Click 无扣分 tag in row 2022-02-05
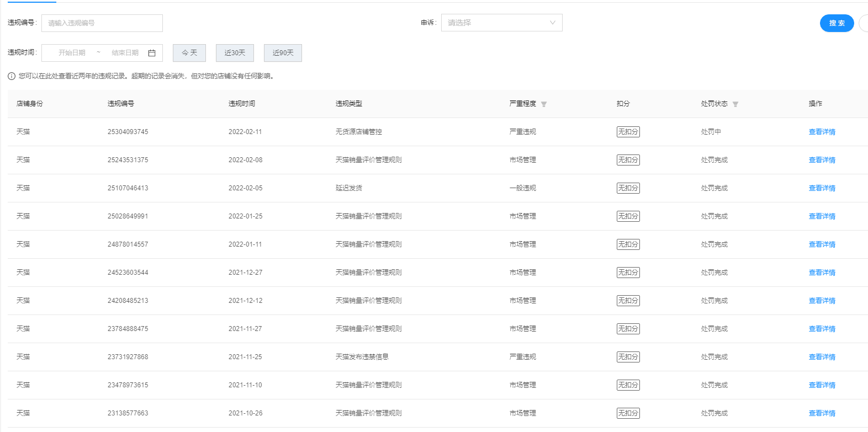The image size is (868, 432). click(x=628, y=188)
